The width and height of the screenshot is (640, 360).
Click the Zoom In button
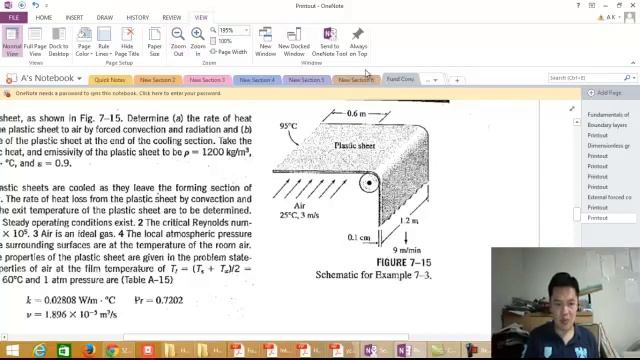(x=198, y=42)
